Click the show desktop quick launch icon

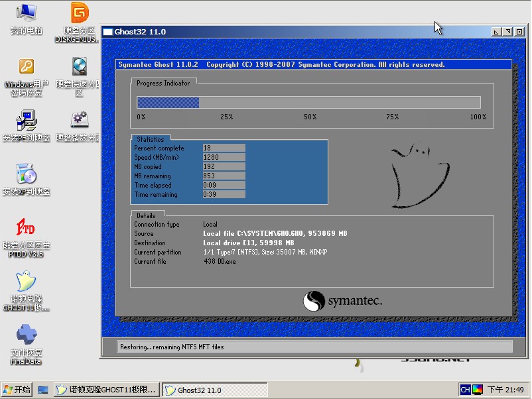click(x=43, y=390)
